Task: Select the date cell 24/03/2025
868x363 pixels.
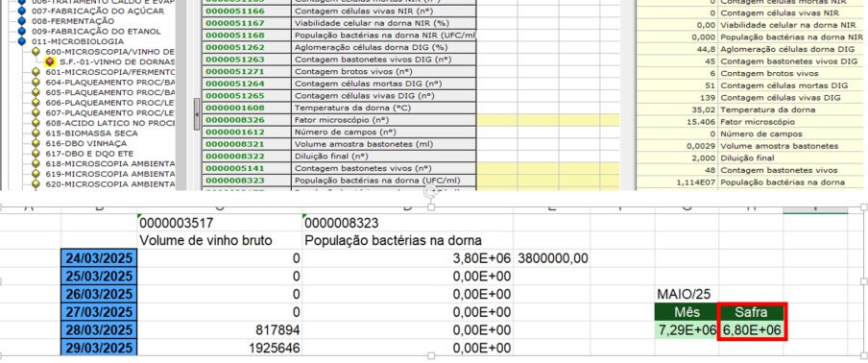Action: click(99, 258)
